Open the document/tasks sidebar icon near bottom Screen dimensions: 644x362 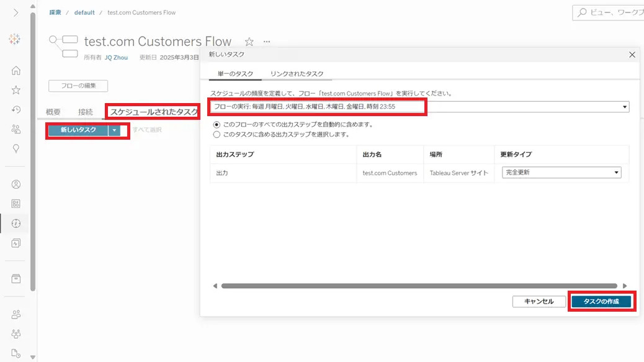16,353
